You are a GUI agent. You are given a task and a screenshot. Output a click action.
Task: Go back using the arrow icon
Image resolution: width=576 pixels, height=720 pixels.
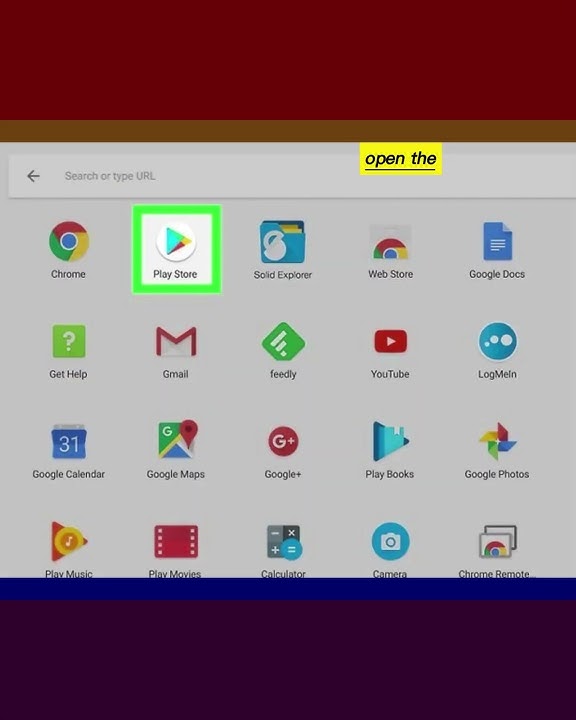(x=33, y=176)
